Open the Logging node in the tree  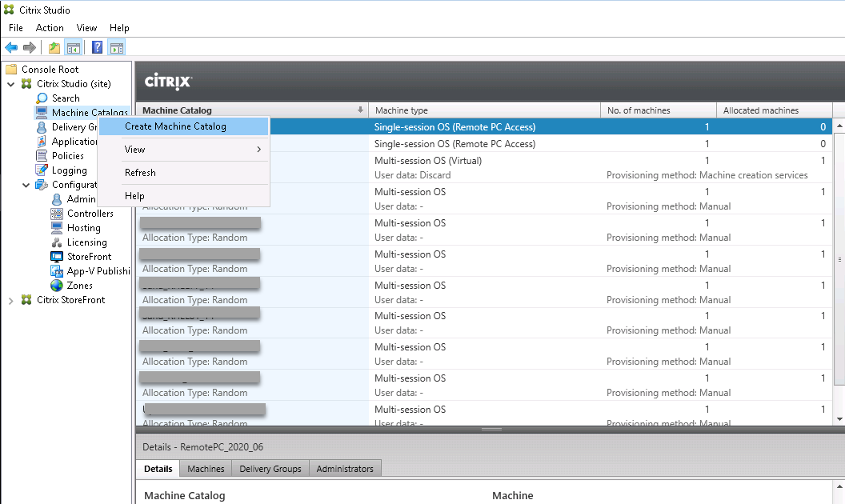tap(69, 170)
